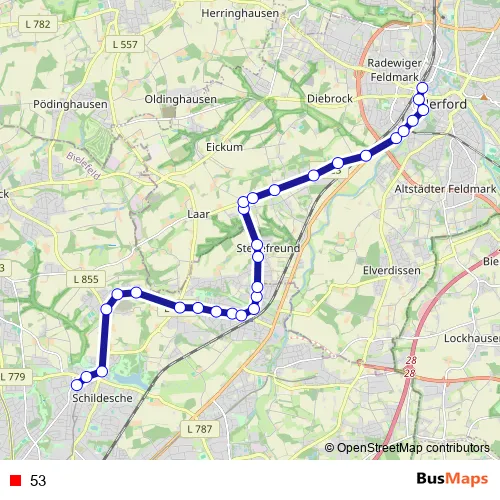Click the L 787 road shield
The image size is (500, 500).
tap(199, 429)
